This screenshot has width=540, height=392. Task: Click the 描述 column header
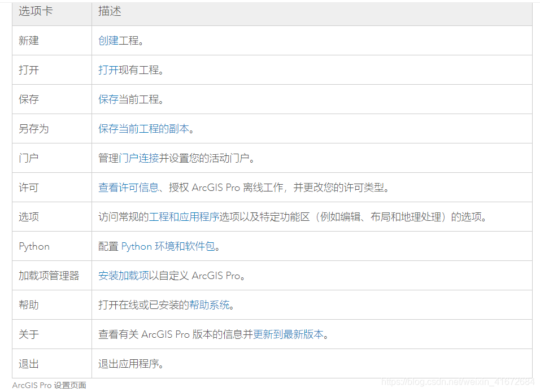point(110,11)
